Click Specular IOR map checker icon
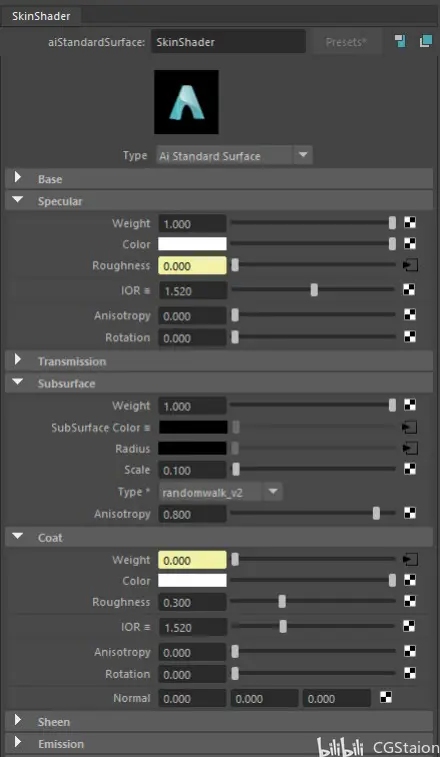440x757 pixels. (410, 290)
